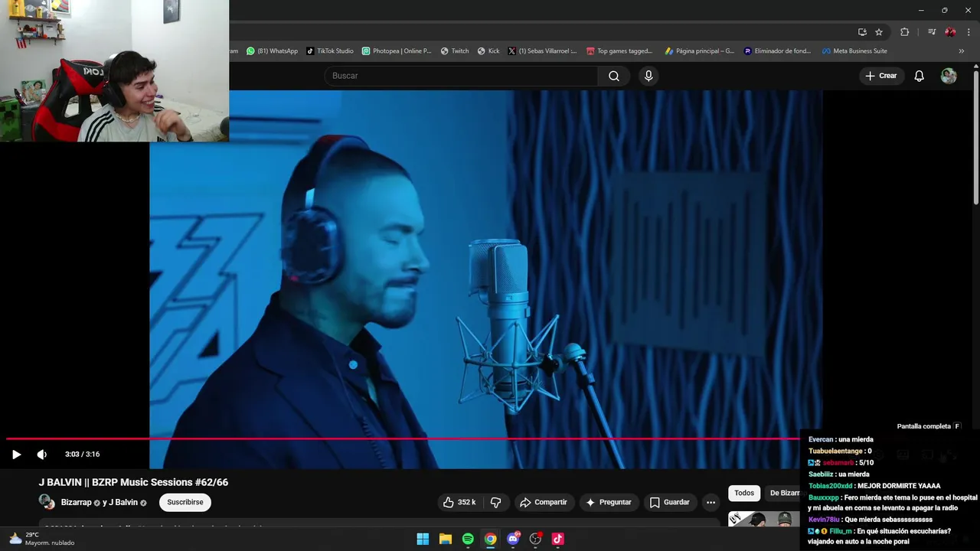The height and width of the screenshot is (551, 980).
Task: Play the paused YouTube video
Action: 16,455
